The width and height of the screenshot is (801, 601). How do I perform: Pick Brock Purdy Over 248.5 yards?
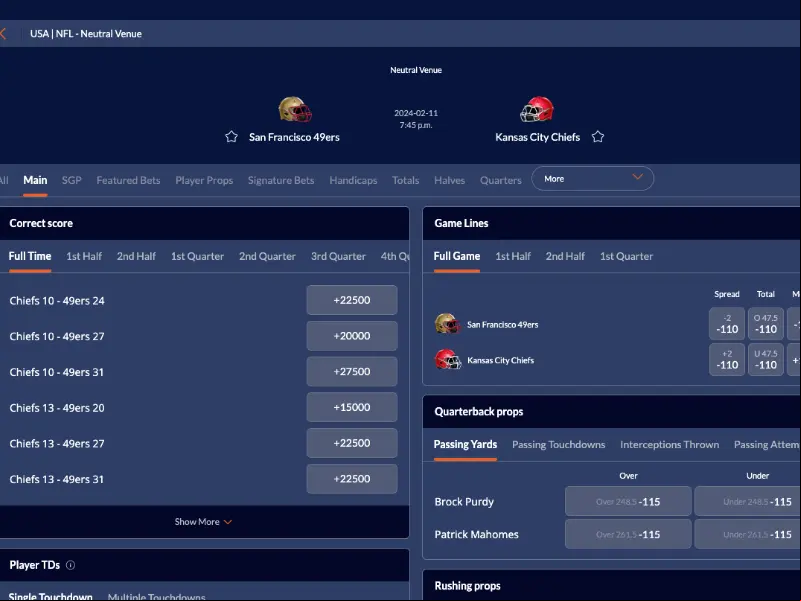coord(628,501)
